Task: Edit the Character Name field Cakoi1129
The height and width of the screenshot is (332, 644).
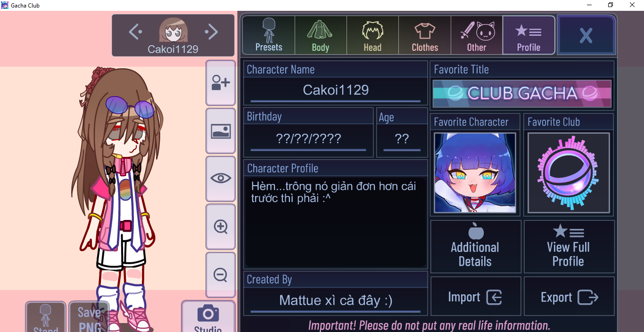Action: coord(336,90)
